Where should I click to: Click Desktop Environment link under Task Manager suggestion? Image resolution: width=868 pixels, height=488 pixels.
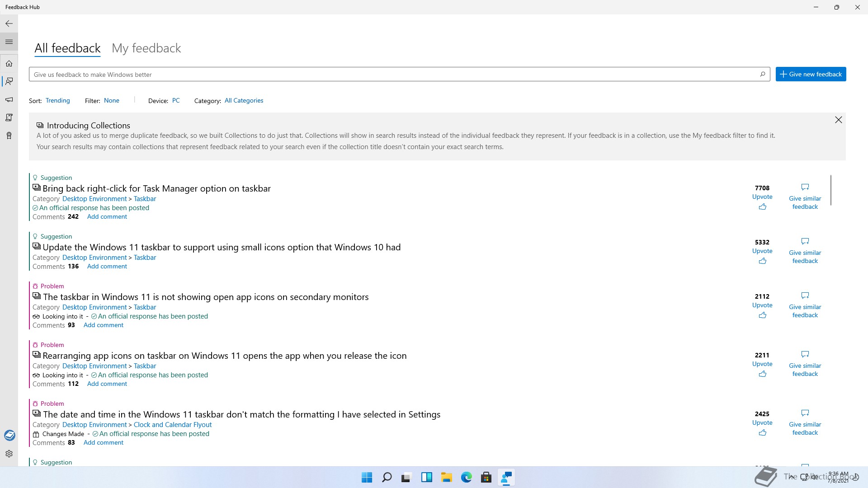click(x=94, y=199)
